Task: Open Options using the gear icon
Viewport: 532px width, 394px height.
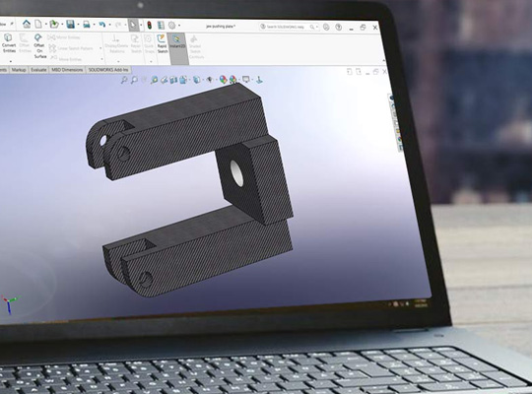Action: point(172,26)
